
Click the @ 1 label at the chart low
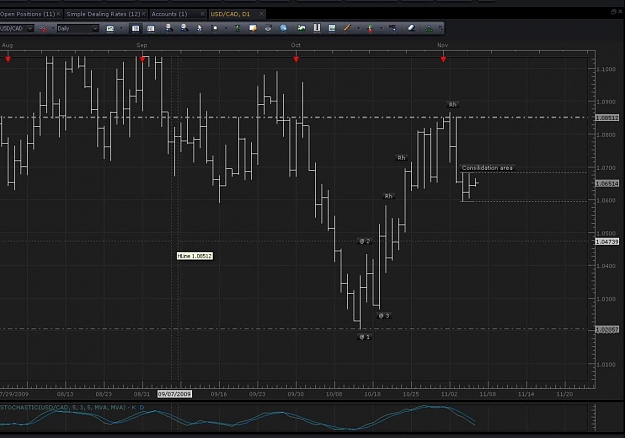point(364,337)
